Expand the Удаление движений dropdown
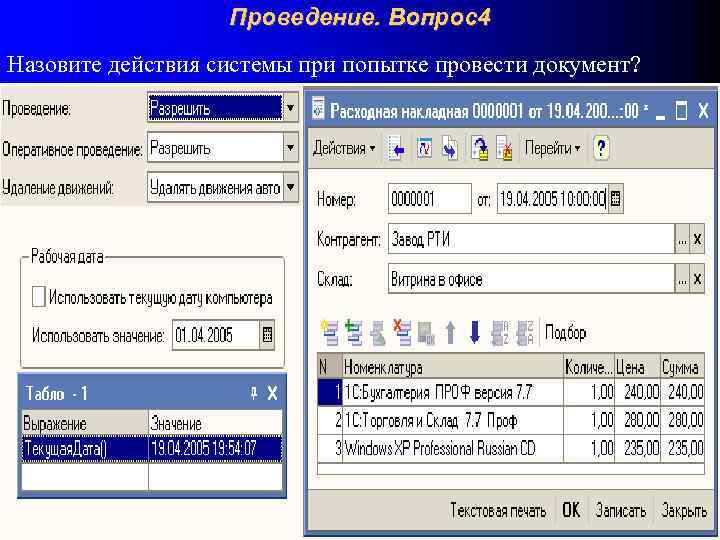The height and width of the screenshot is (540, 720). click(290, 187)
